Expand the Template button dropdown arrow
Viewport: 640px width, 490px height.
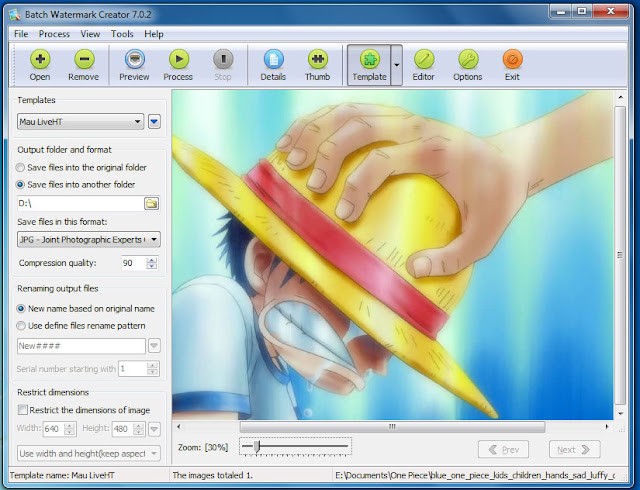pyautogui.click(x=396, y=65)
